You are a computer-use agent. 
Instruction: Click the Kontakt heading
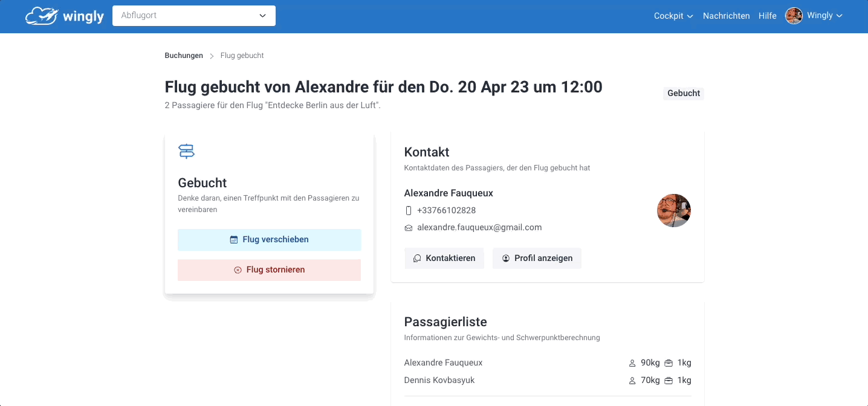coord(427,152)
